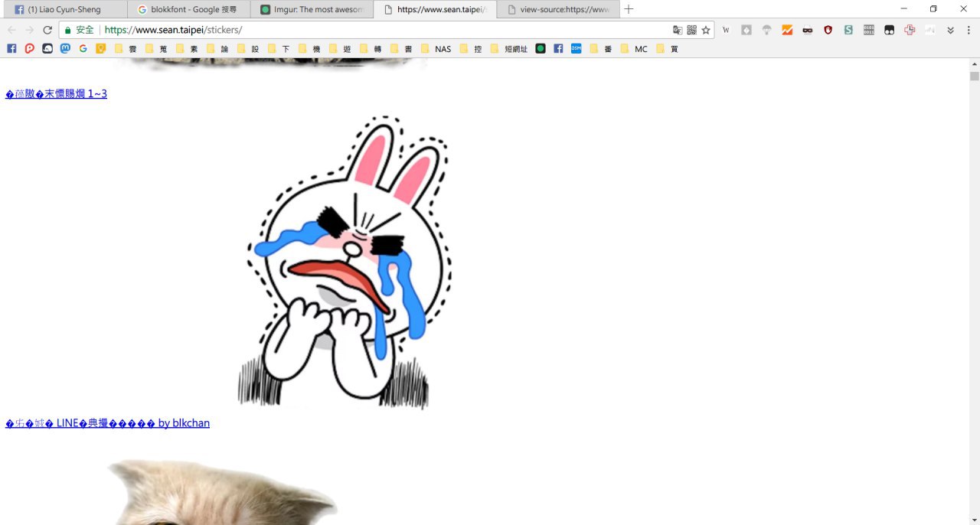The height and width of the screenshot is (525, 980).
Task: Click the red shield extension icon
Action: pos(828,30)
